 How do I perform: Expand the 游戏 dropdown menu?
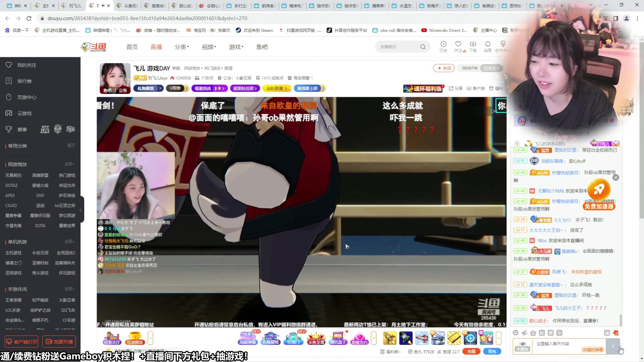click(x=236, y=47)
